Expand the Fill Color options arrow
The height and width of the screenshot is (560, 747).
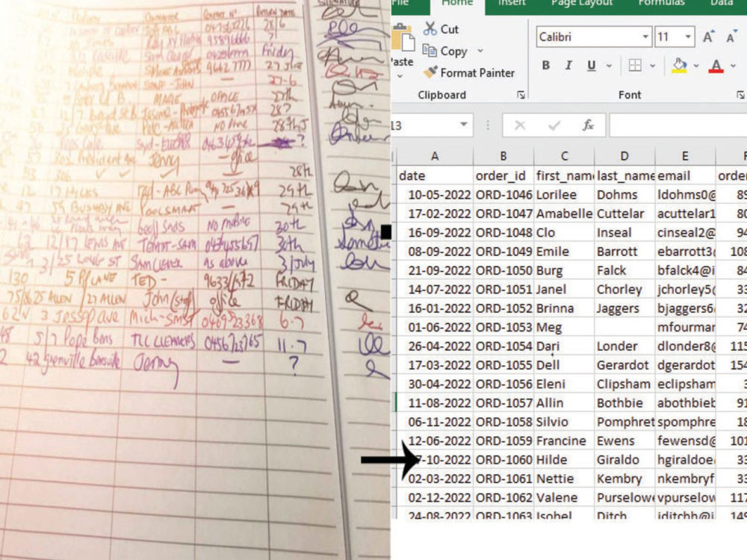696,66
